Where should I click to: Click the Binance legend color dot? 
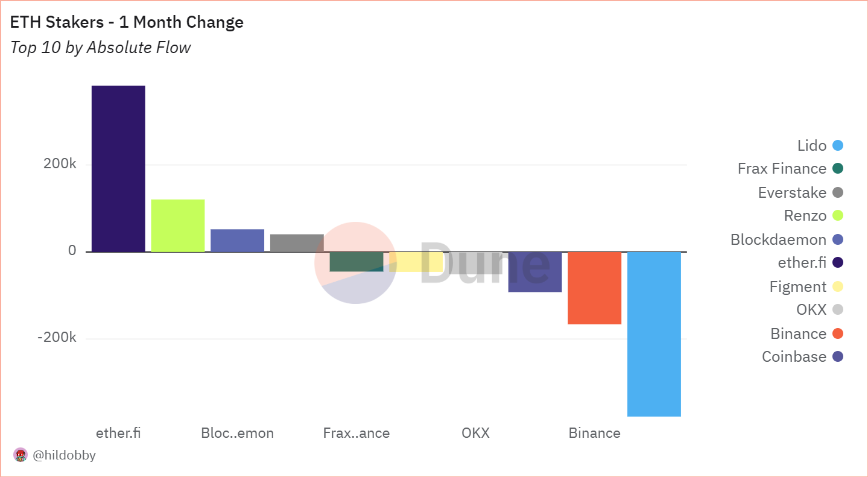[837, 334]
